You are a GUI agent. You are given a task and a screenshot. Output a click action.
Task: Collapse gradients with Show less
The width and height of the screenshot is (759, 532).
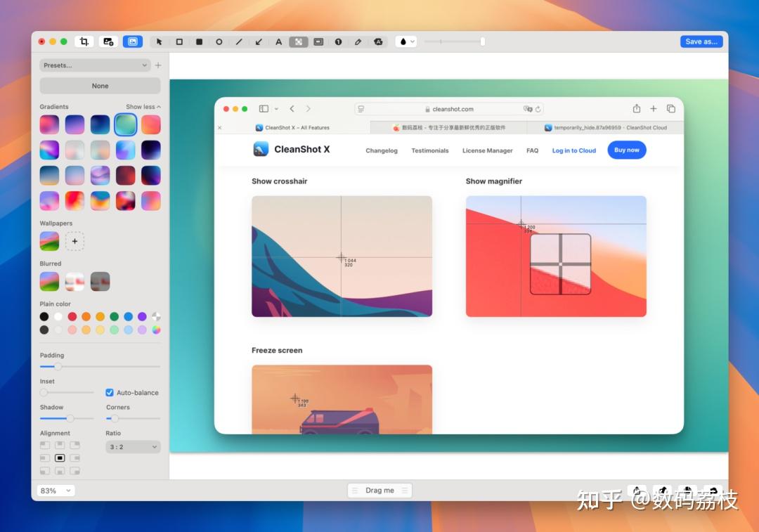click(143, 107)
